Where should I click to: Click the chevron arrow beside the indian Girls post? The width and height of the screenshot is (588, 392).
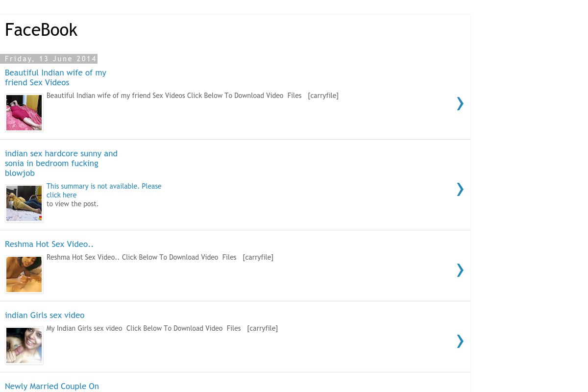(460, 341)
